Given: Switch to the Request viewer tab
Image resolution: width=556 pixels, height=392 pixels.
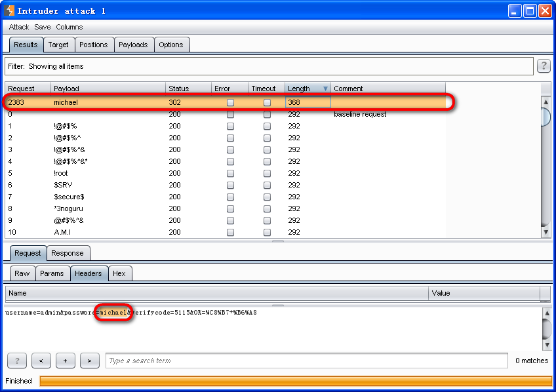Looking at the screenshot, I should tap(28, 253).
